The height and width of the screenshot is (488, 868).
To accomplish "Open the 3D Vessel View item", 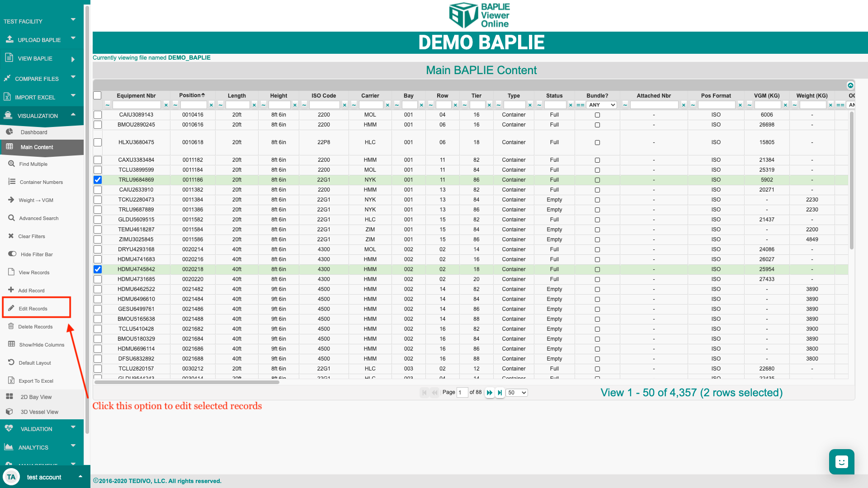I will (39, 412).
